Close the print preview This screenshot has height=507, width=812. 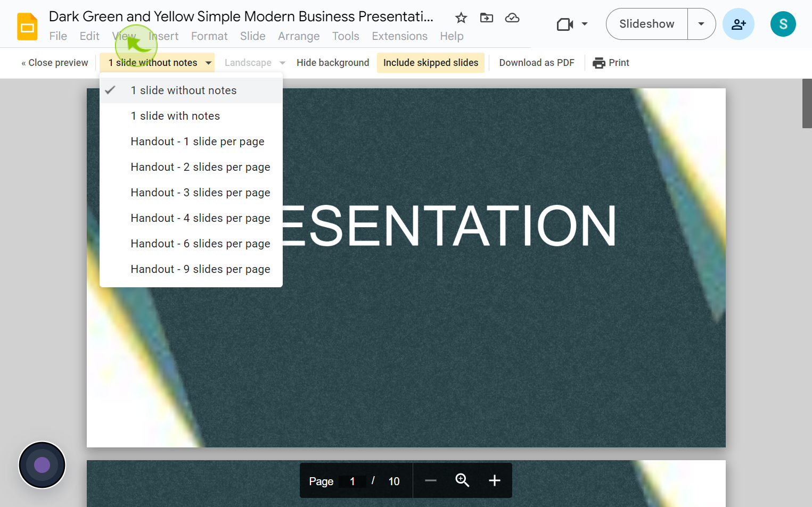coord(55,63)
